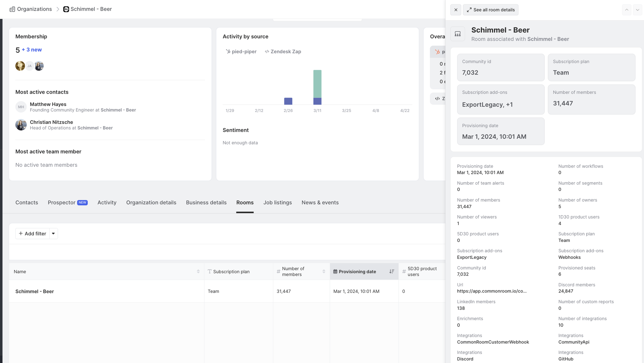Click the Schimmel - Beer row name
The width and height of the screenshot is (644, 363).
[35, 291]
